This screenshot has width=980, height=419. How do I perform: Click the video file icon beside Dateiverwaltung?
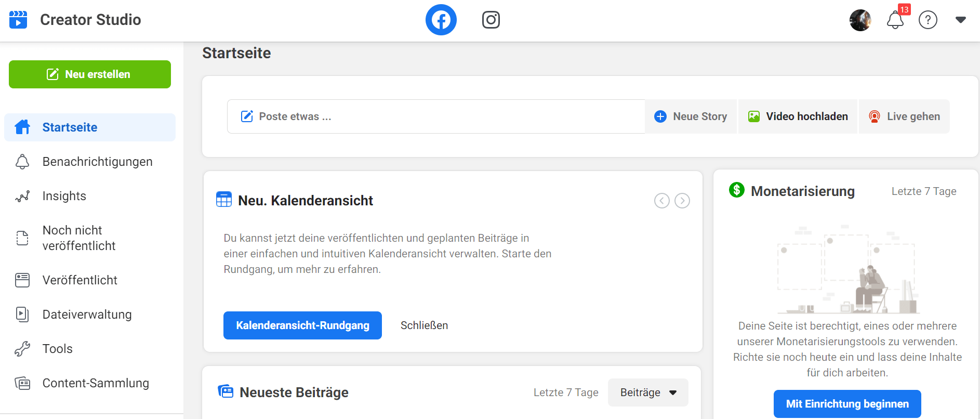pyautogui.click(x=22, y=315)
